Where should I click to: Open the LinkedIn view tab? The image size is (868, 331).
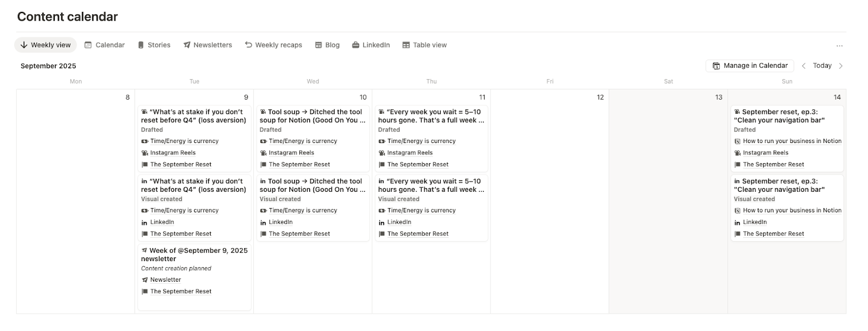click(371, 46)
